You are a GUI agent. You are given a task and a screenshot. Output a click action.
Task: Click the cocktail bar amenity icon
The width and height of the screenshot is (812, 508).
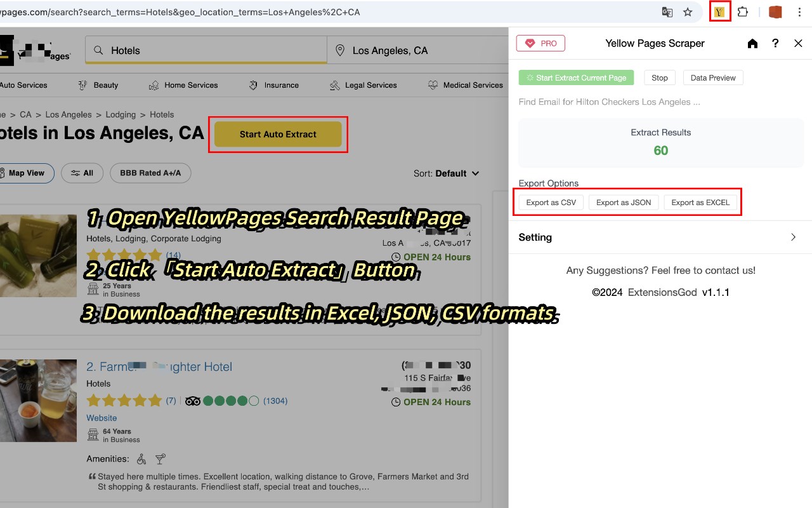coord(160,458)
